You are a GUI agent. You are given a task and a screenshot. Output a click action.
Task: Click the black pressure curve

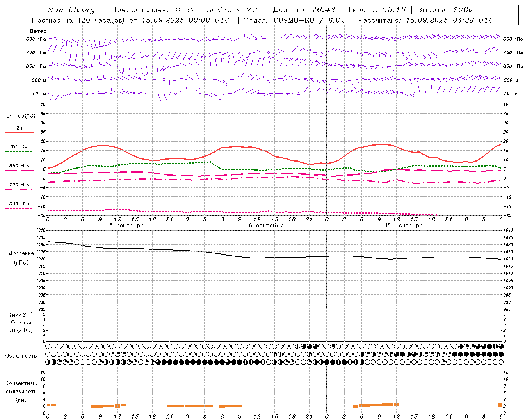click(274, 257)
